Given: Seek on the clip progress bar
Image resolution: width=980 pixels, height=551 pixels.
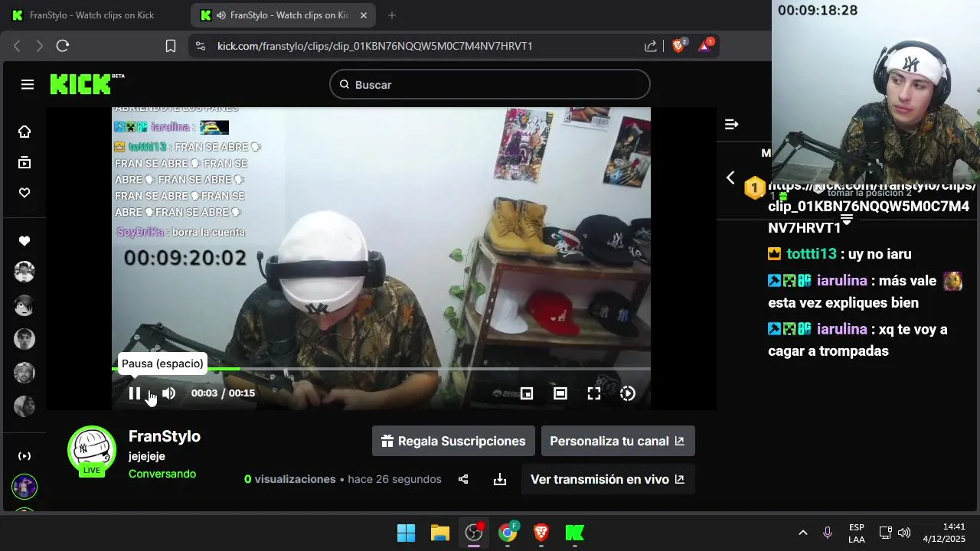Looking at the screenshot, I should coord(381,369).
